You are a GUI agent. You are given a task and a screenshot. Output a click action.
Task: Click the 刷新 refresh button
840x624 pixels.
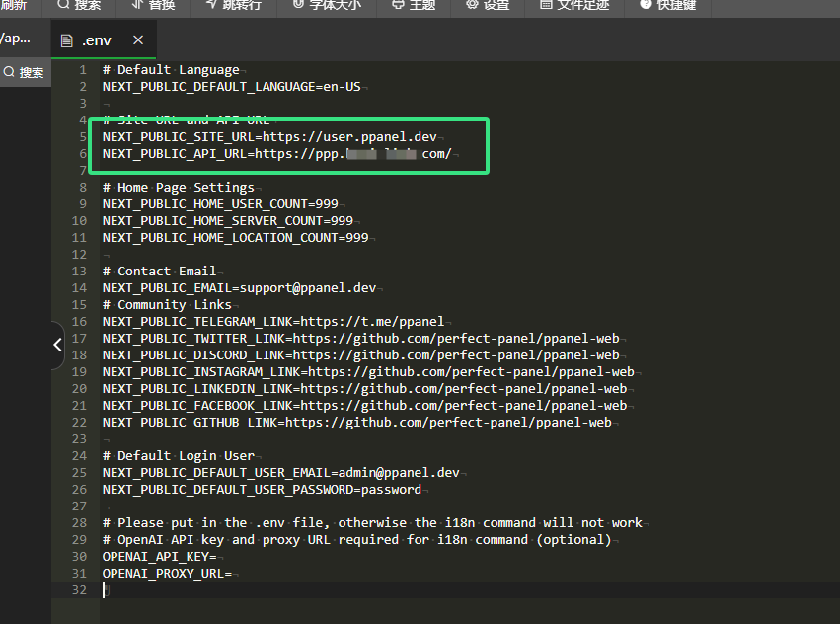(x=14, y=5)
